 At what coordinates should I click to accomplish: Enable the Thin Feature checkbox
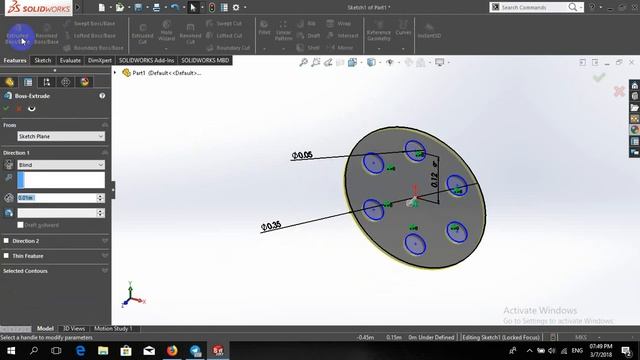coord(6,256)
